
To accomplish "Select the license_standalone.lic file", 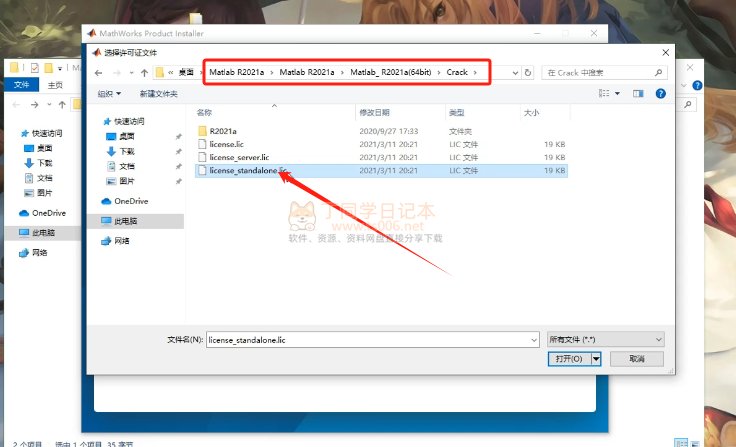I will (381, 170).
